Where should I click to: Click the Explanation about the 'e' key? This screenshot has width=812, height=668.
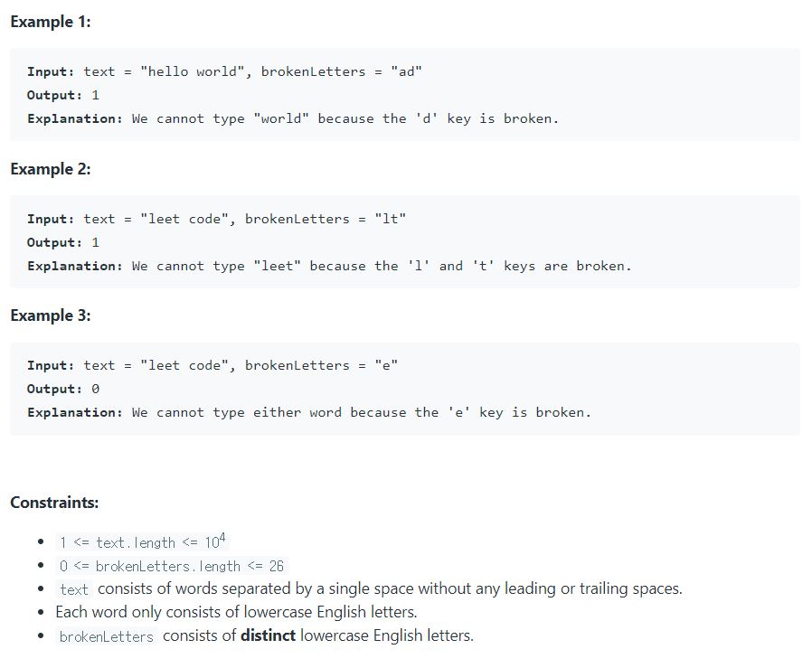tap(308, 412)
